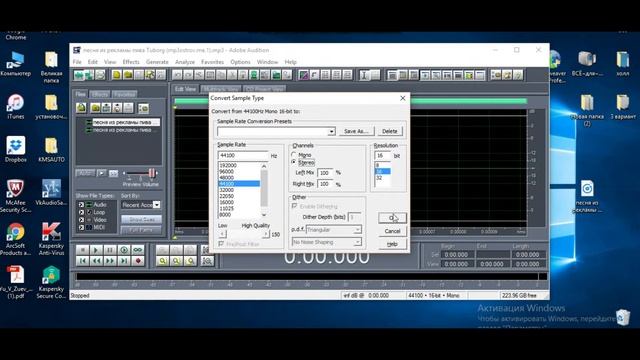Viewport: 640px width, 360px height.
Task: Click Cancel in Convert Sample Type dialog
Action: click(x=392, y=231)
